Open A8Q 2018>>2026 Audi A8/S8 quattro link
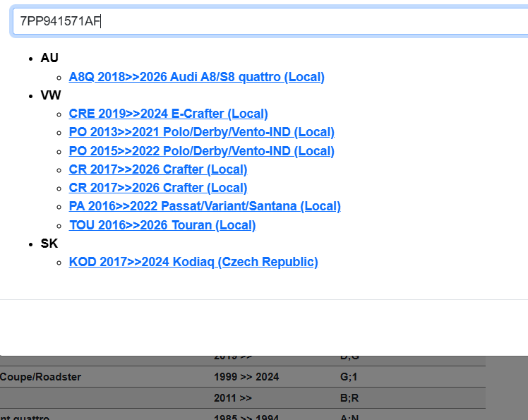528x420 pixels. [196, 77]
